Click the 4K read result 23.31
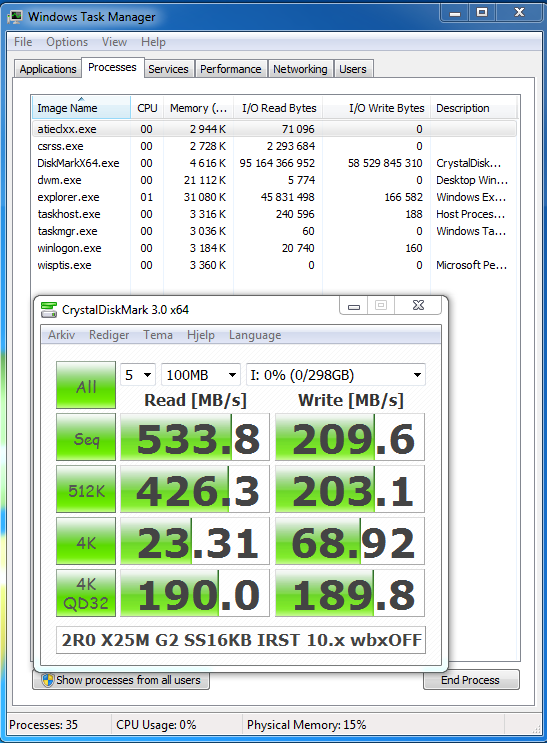Screen dimensions: 547x743 [195, 541]
